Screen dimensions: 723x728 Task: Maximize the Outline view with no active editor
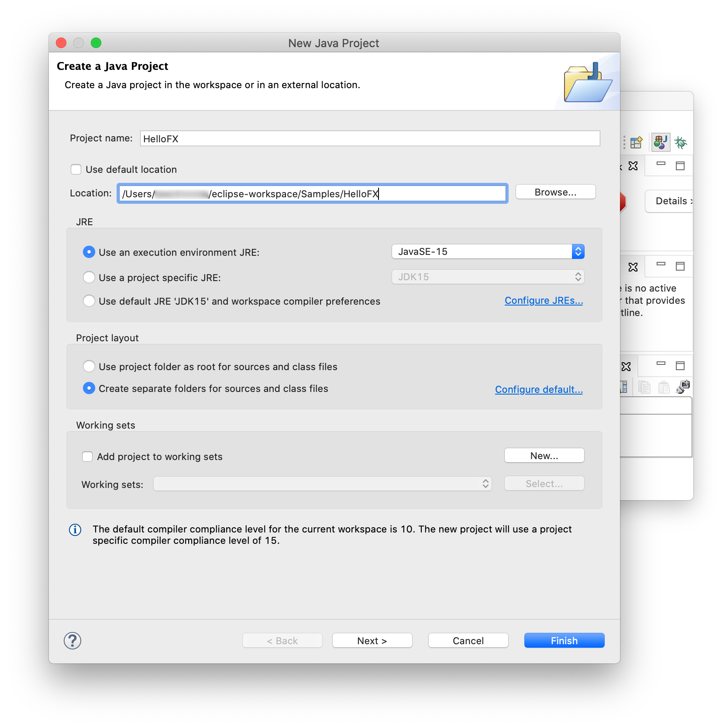pyautogui.click(x=680, y=266)
